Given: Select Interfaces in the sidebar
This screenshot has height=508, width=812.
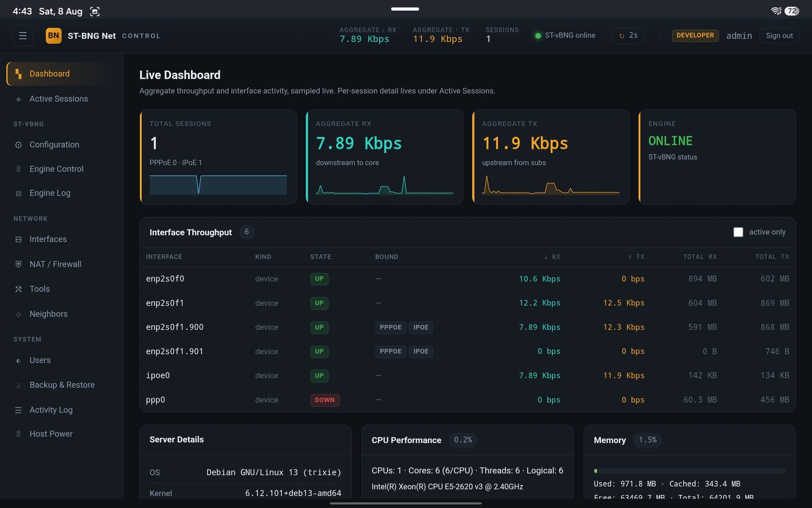Looking at the screenshot, I should click(x=61, y=239).
